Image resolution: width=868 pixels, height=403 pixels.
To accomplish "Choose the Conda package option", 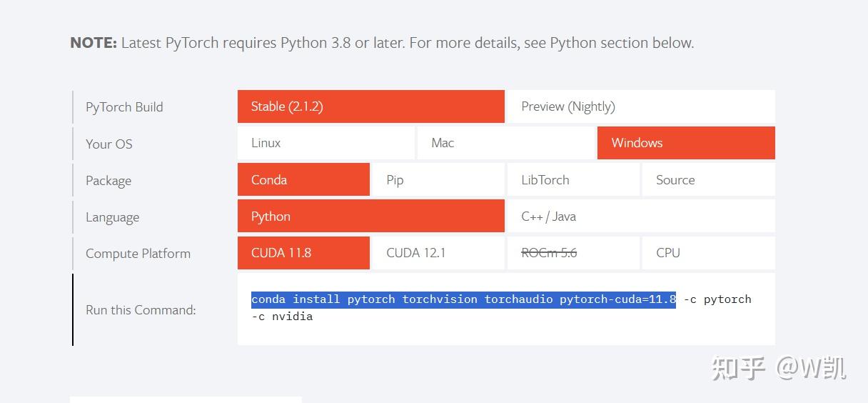I will (303, 180).
